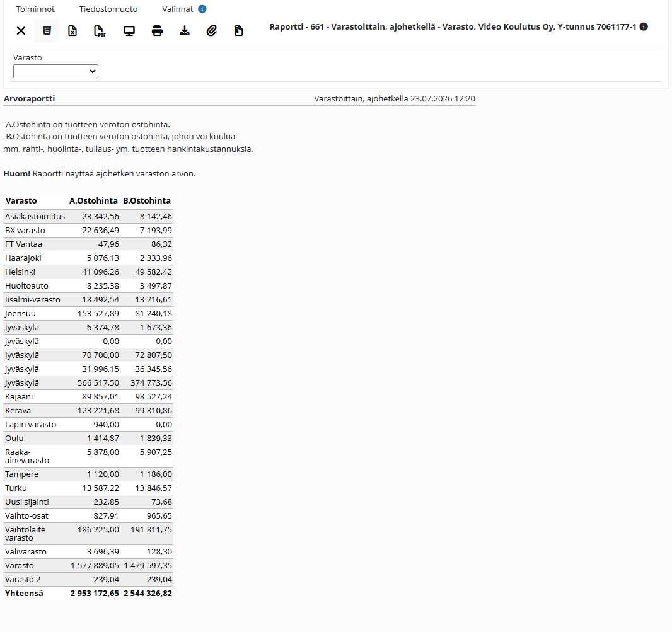Click the paperclip attachment icon
This screenshot has height=632, width=672.
[212, 30]
